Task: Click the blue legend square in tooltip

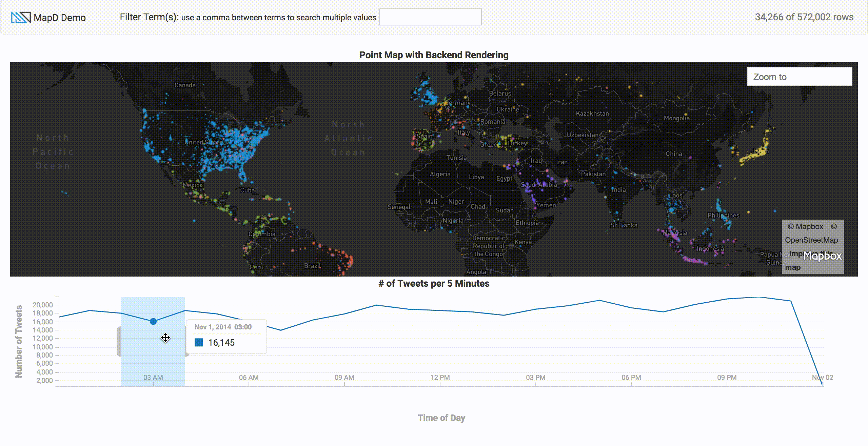Action: tap(199, 342)
